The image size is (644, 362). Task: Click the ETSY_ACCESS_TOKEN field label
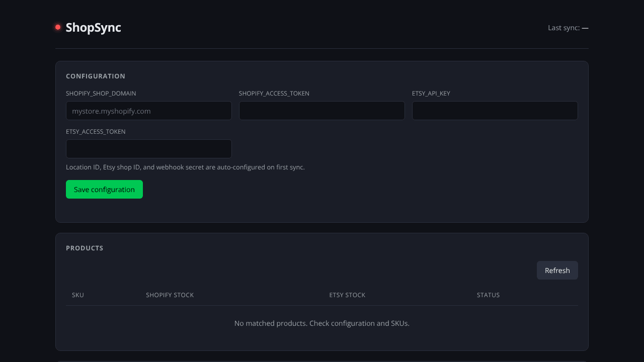96,132
